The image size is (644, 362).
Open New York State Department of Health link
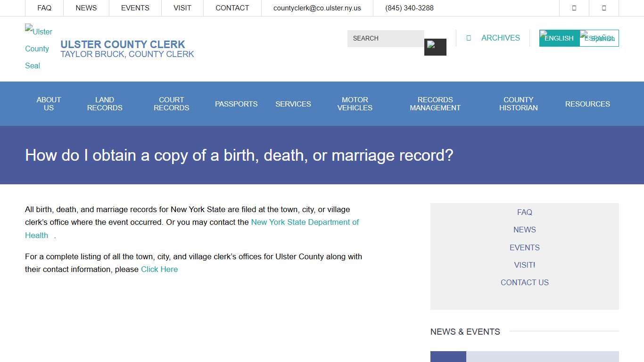[305, 222]
